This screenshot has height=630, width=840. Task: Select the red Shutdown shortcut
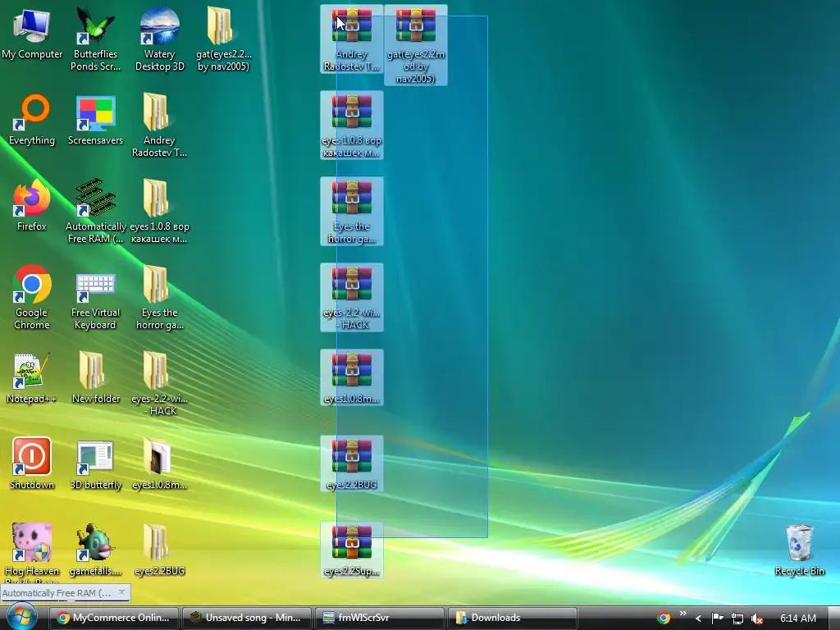(x=32, y=464)
